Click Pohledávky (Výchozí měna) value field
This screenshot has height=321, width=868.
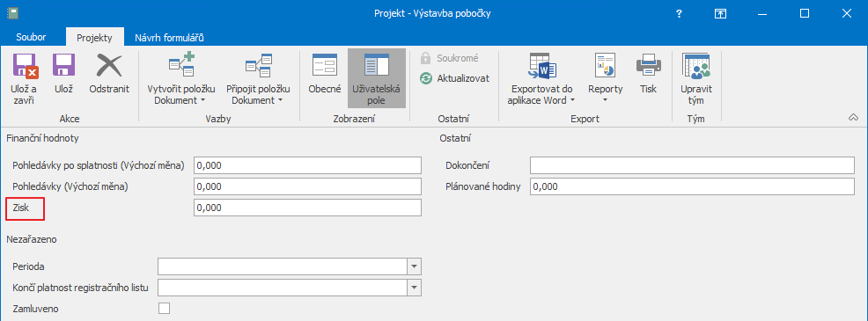point(308,186)
